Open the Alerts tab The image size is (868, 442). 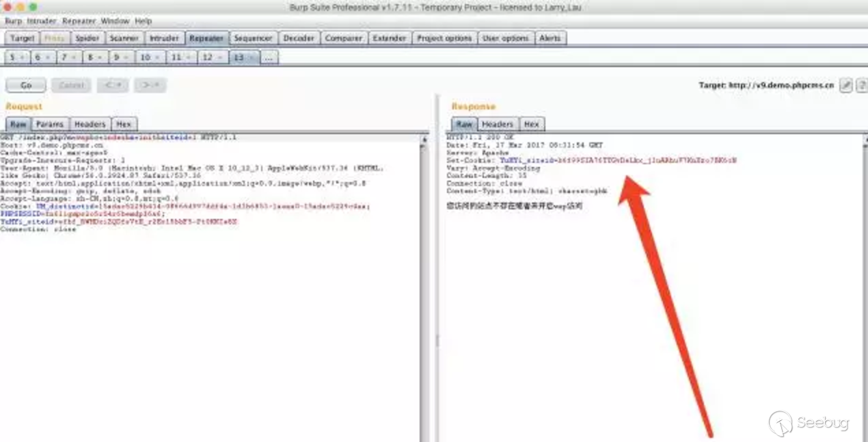click(550, 38)
